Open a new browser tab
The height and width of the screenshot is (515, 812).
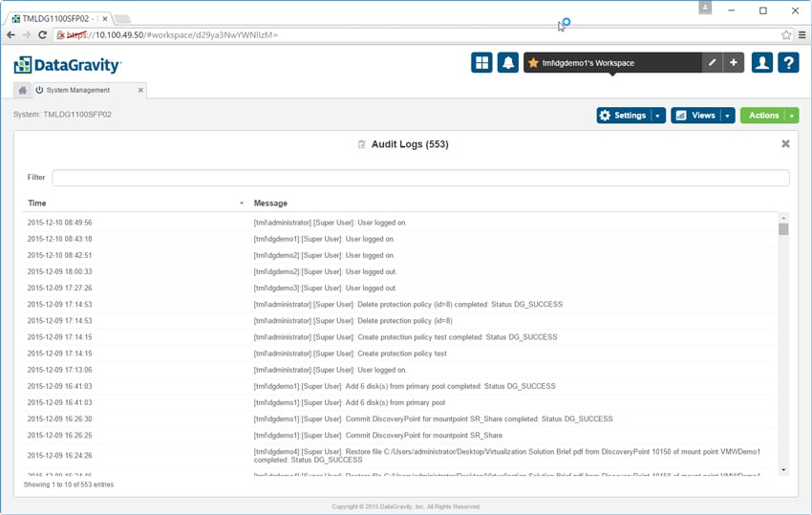(x=122, y=19)
